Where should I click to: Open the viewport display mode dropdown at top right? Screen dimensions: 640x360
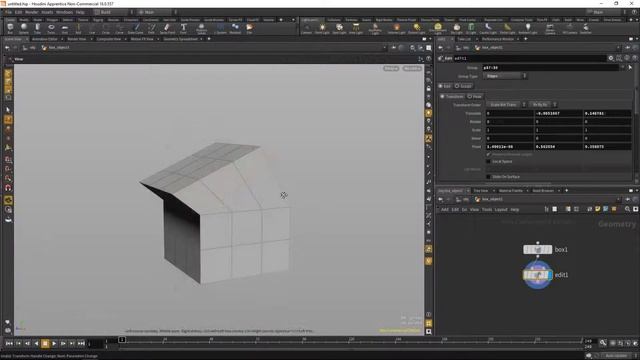[x=391, y=69]
